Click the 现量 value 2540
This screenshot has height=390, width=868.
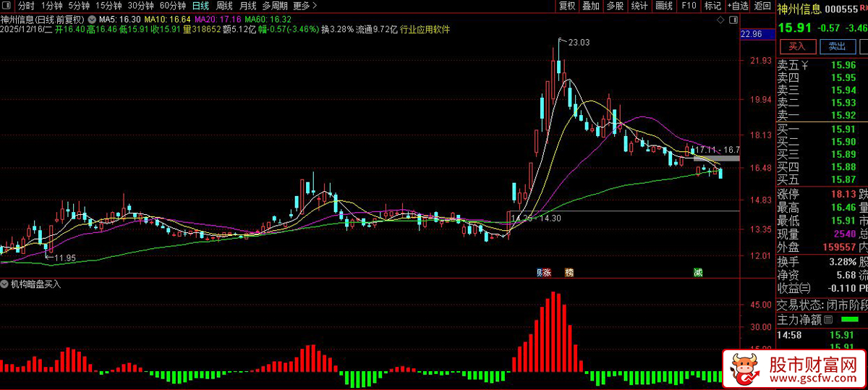pyautogui.click(x=845, y=234)
